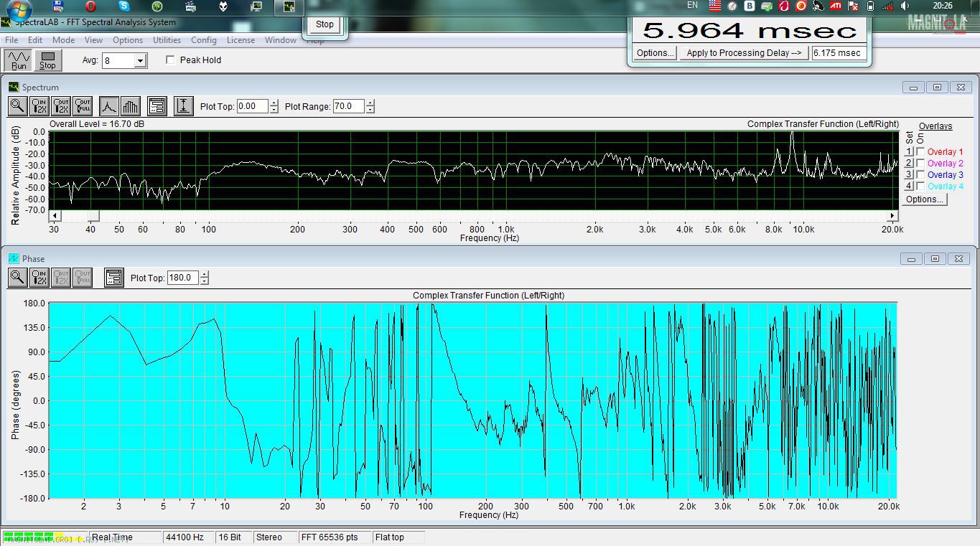
Task: Click the Overlays Options button
Action: (x=924, y=199)
